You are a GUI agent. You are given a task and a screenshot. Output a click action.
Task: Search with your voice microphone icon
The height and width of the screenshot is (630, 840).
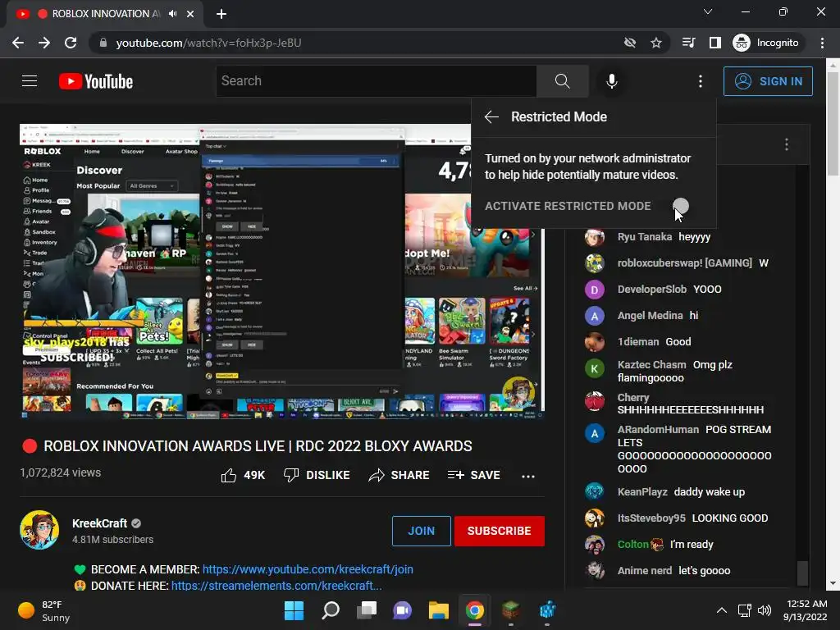(611, 81)
